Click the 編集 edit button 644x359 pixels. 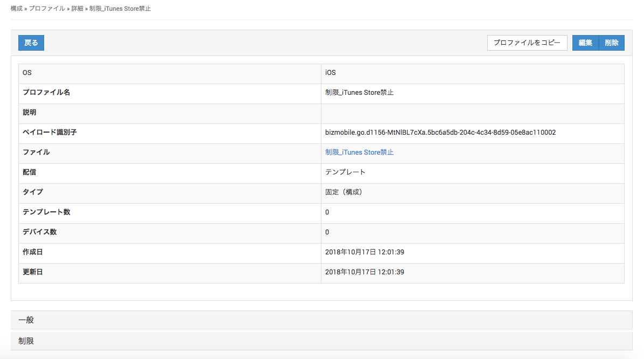pos(585,43)
